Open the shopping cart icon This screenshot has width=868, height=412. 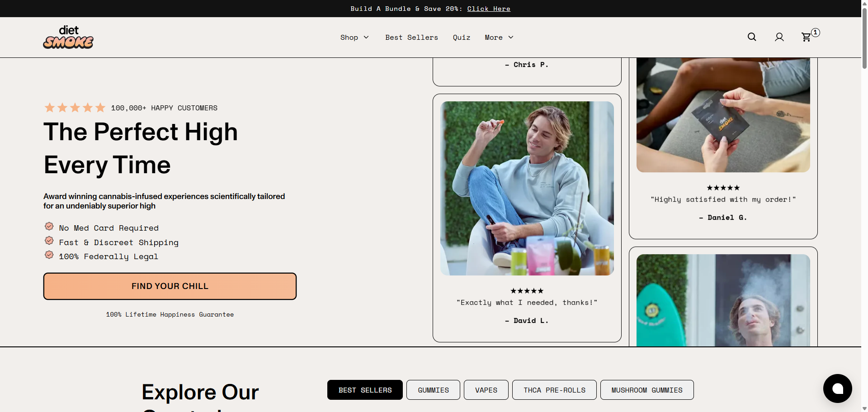[807, 37]
